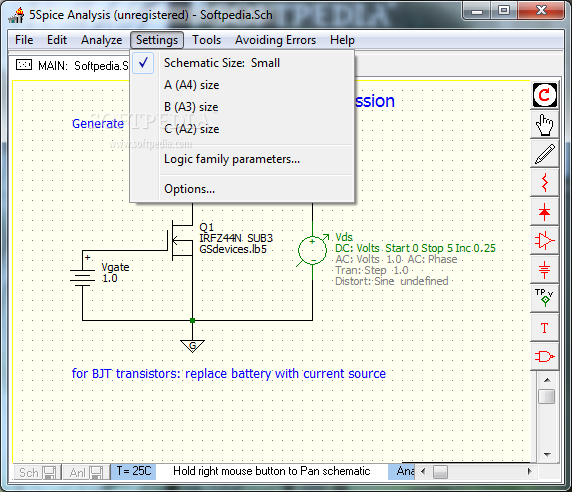The image size is (572, 492).
Task: Select the Q1 MOSFET transistor symbol
Action: (x=181, y=240)
